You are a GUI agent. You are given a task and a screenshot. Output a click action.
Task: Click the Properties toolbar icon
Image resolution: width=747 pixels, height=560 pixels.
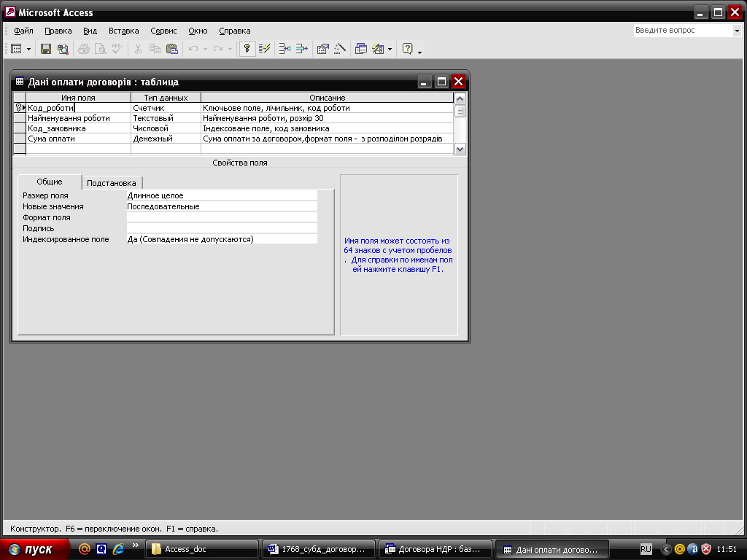pos(323,49)
